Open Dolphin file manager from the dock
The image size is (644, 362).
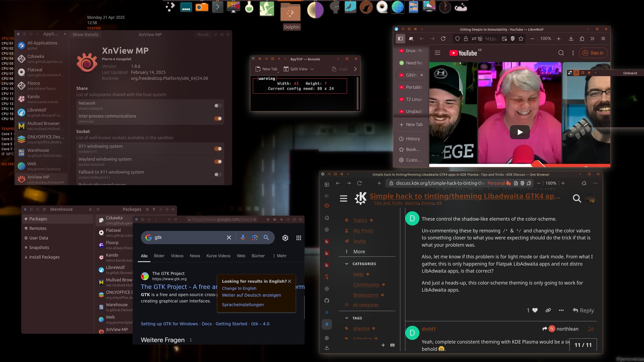click(290, 12)
